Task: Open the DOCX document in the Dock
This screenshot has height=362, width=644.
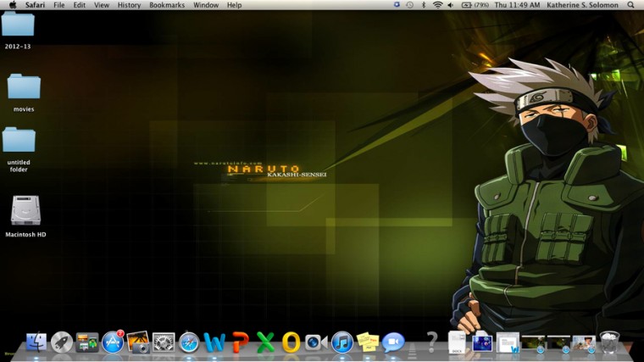Action: (457, 342)
